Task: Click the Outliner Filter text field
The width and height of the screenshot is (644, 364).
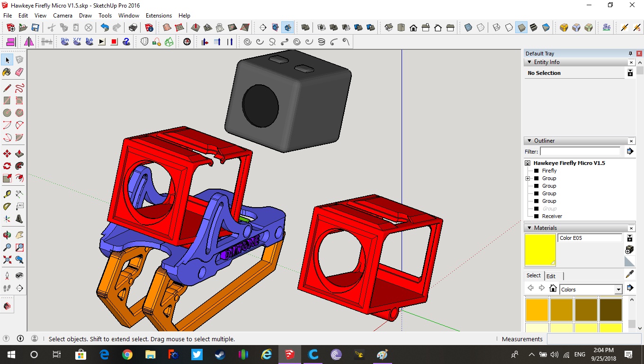Action: tap(580, 151)
